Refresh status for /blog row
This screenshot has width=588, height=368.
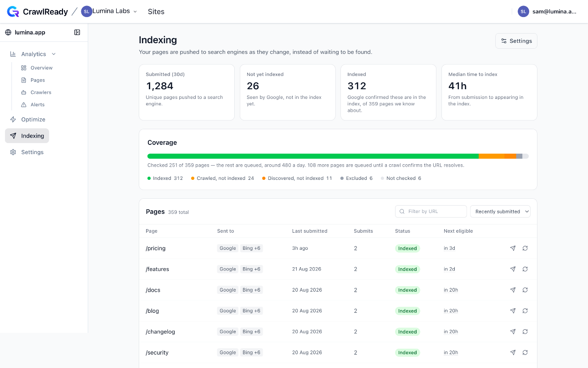pyautogui.click(x=525, y=311)
